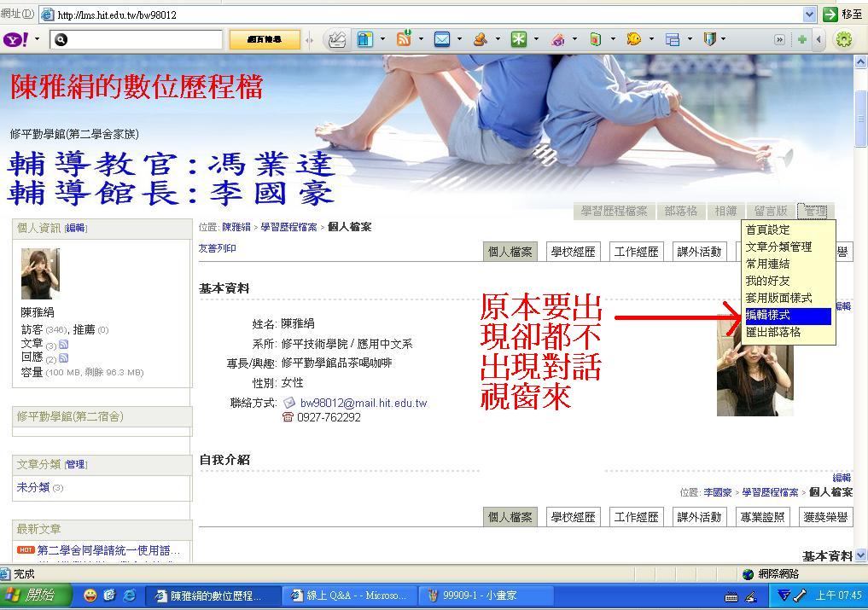Click Internet Explorer quick launch icon
Screen dimensions: 868x610
(x=130, y=595)
